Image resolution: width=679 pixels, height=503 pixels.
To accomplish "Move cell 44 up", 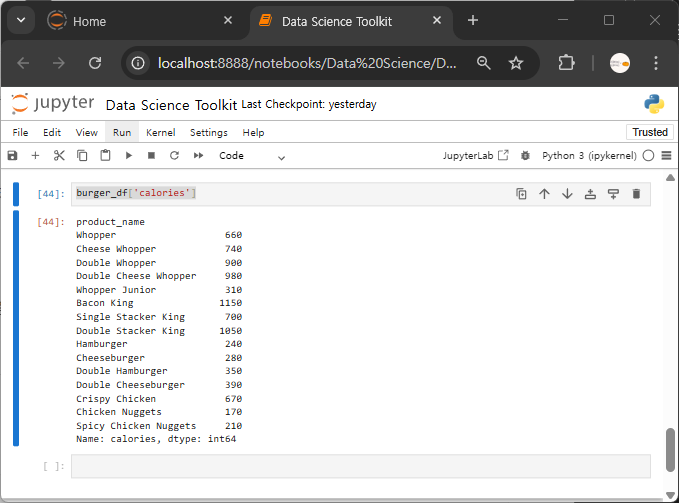I will tap(544, 194).
